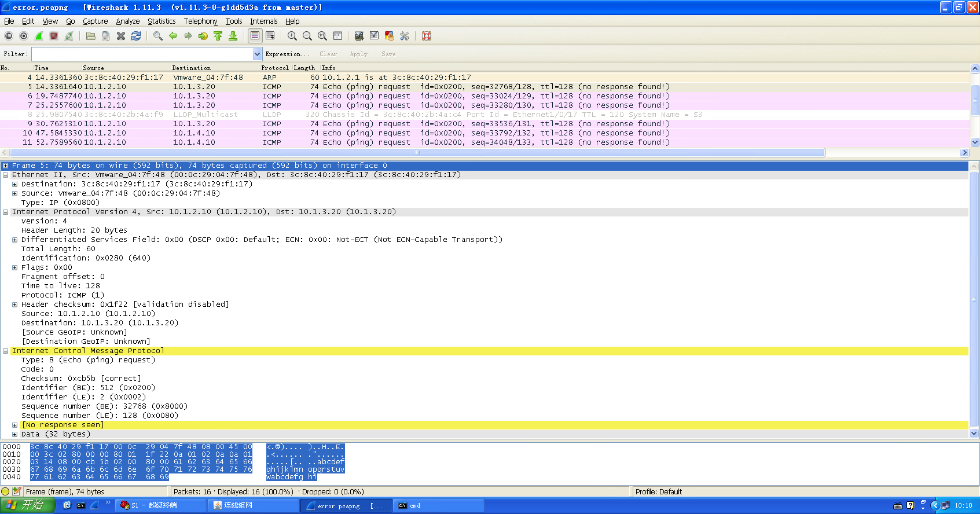Click packet details vertical scrollbar

tap(974, 300)
